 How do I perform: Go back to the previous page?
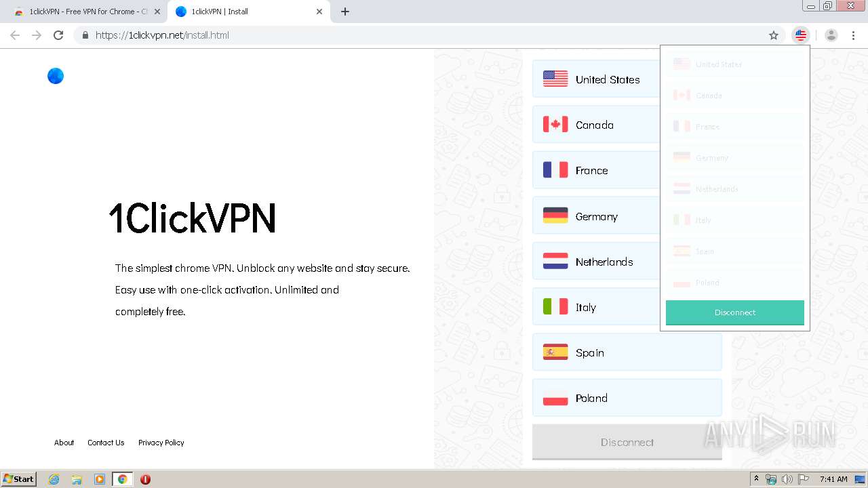click(x=15, y=35)
